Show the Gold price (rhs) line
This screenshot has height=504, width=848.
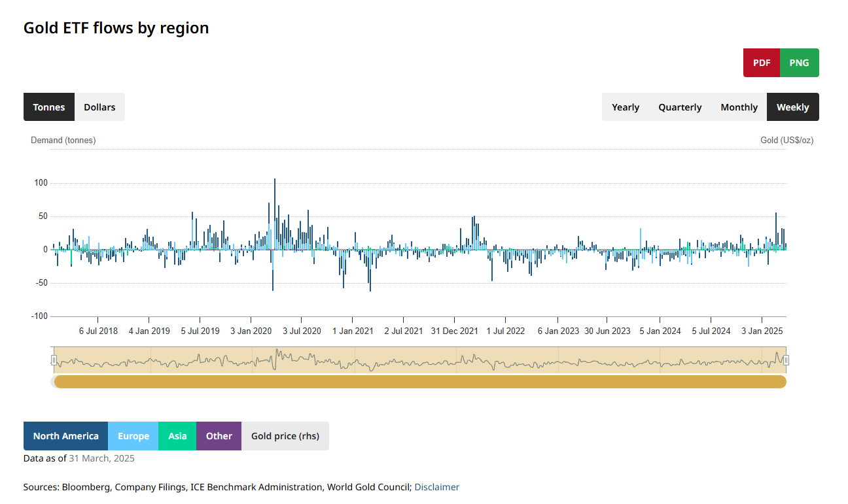(285, 436)
